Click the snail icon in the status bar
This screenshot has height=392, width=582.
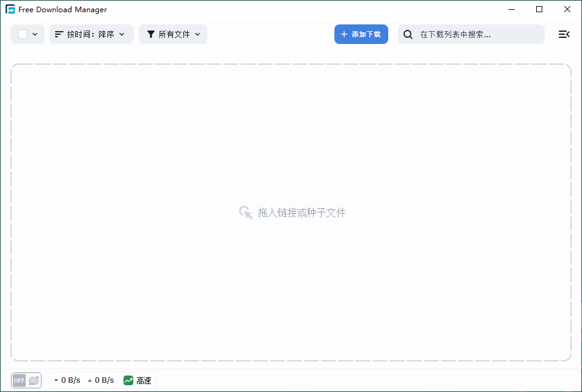[34, 380]
